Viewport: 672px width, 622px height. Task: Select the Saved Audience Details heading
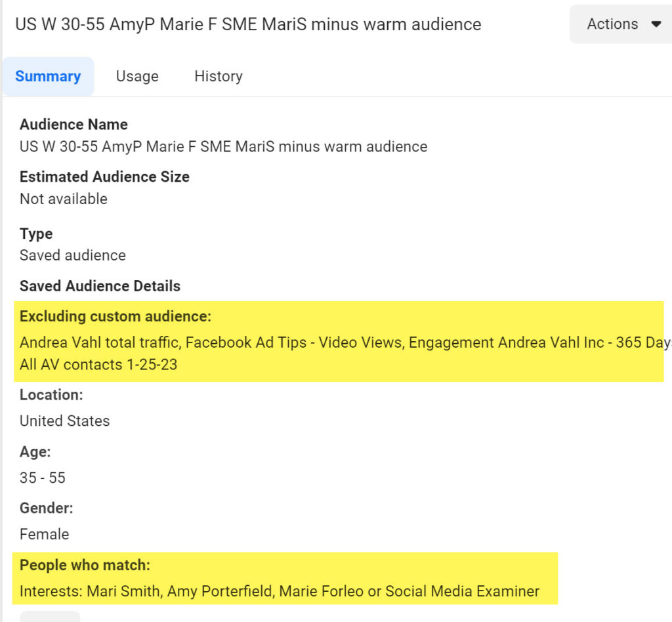click(100, 285)
